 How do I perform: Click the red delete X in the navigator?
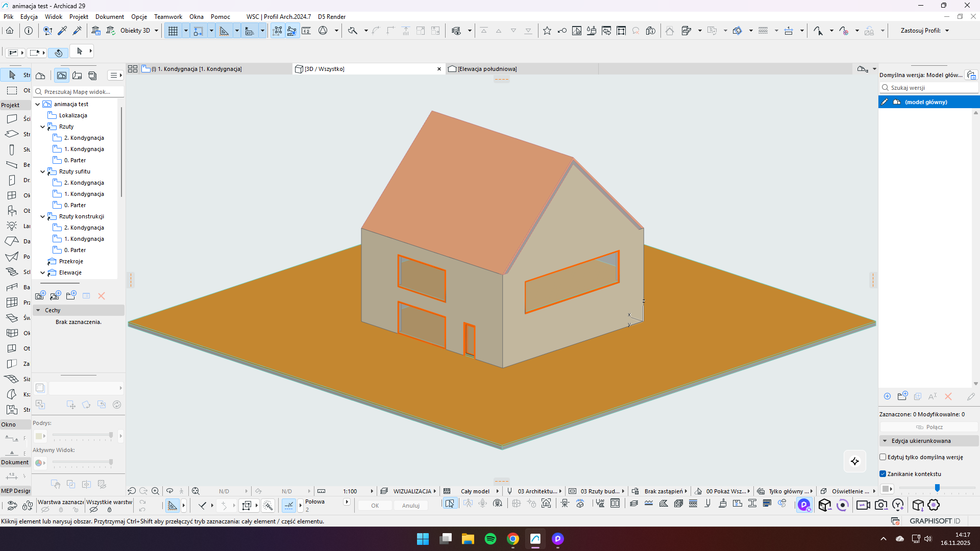[x=102, y=296]
